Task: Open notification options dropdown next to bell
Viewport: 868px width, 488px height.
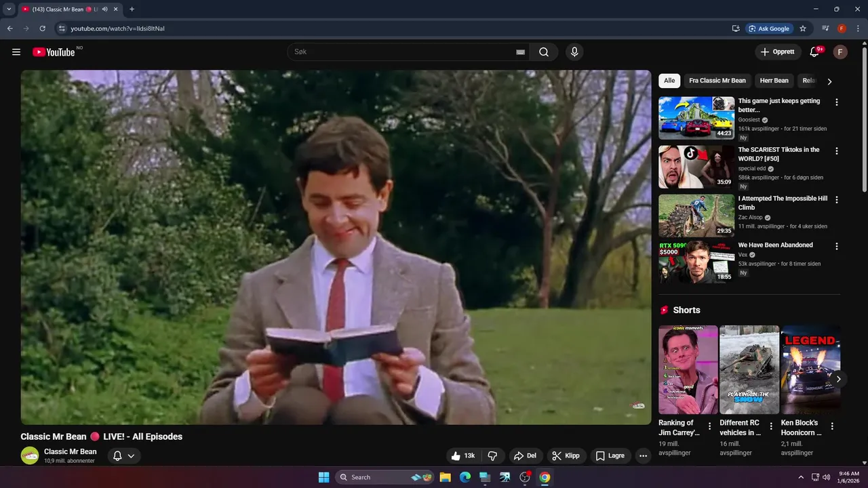Action: 131,456
